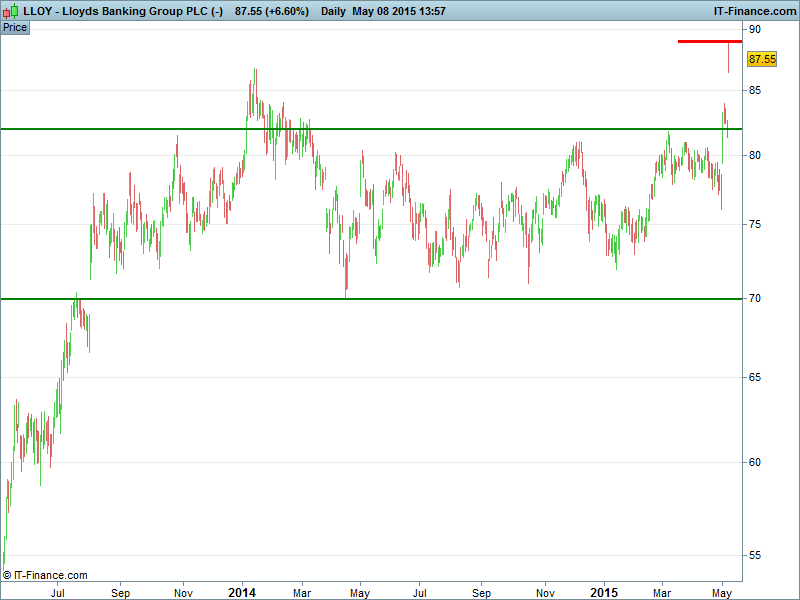Select the red resistance line near 89

709,41
